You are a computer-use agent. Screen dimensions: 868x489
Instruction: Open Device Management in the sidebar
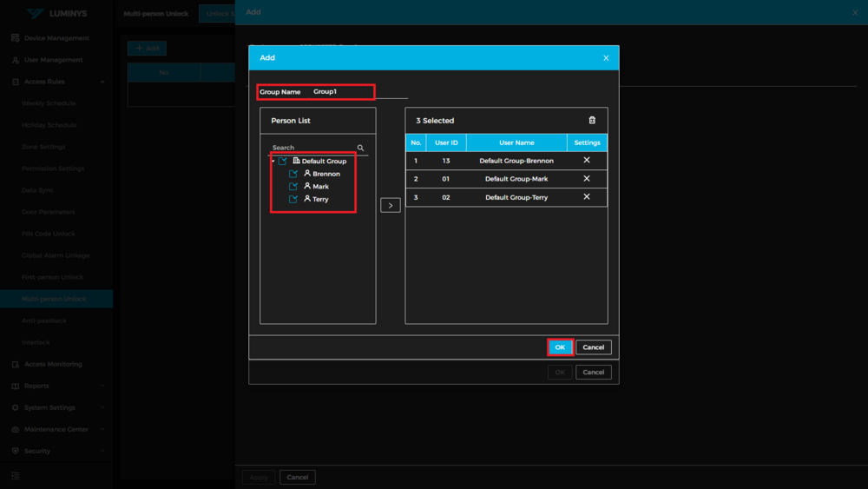[x=56, y=38]
